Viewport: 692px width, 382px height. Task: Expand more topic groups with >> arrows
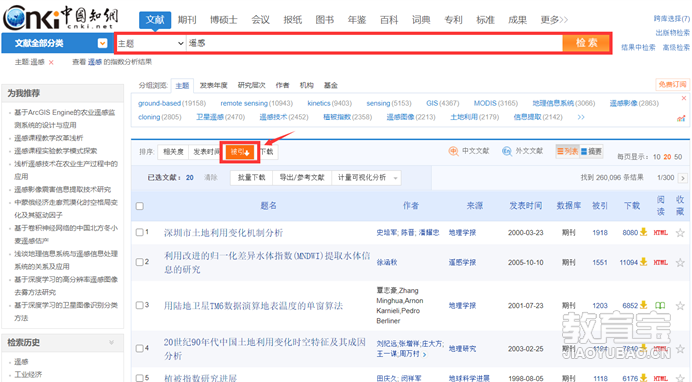coord(581,117)
